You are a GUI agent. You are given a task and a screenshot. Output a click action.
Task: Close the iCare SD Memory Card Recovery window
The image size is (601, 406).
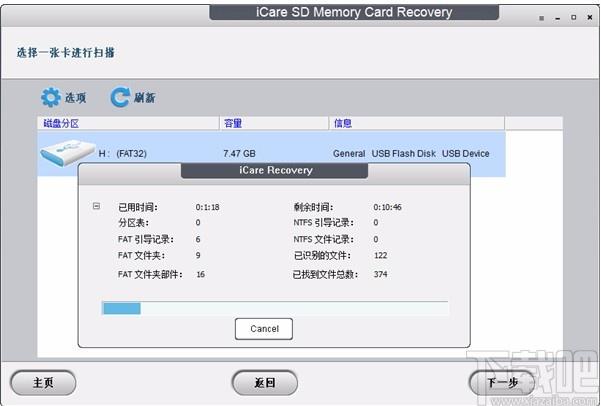coord(590,17)
